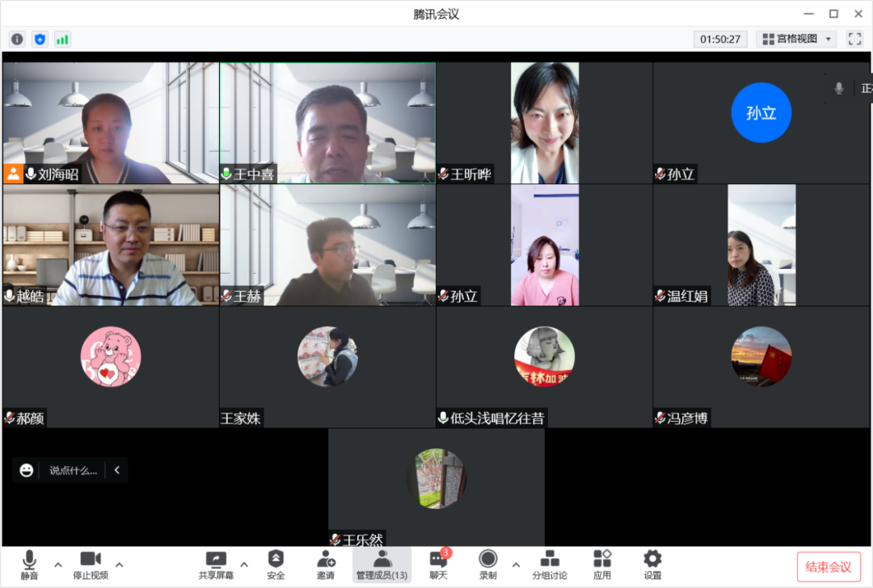The image size is (873, 588).
Task: Open 设置 settings gear
Action: click(x=652, y=564)
